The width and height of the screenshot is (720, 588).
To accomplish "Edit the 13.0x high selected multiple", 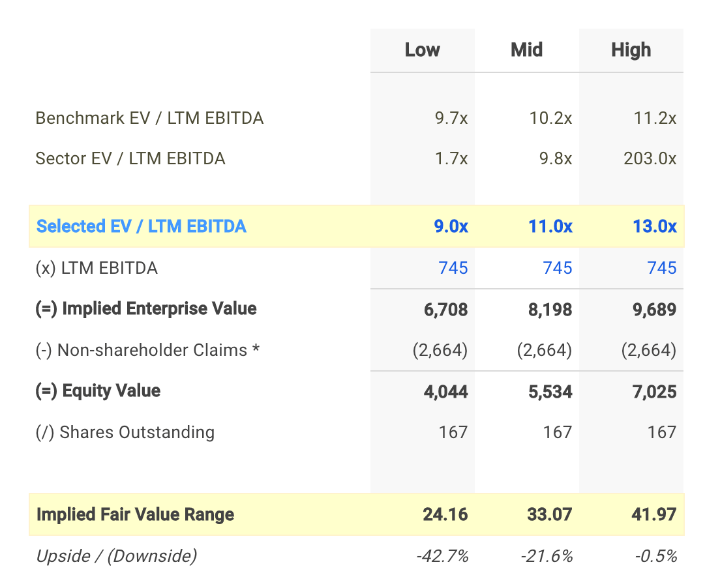I will pyautogui.click(x=655, y=226).
